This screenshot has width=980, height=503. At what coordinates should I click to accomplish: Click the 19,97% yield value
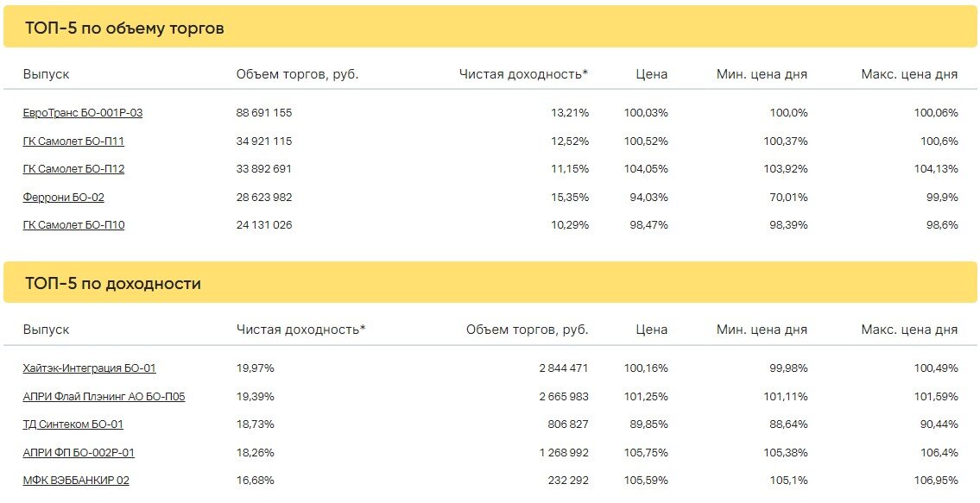click(255, 368)
